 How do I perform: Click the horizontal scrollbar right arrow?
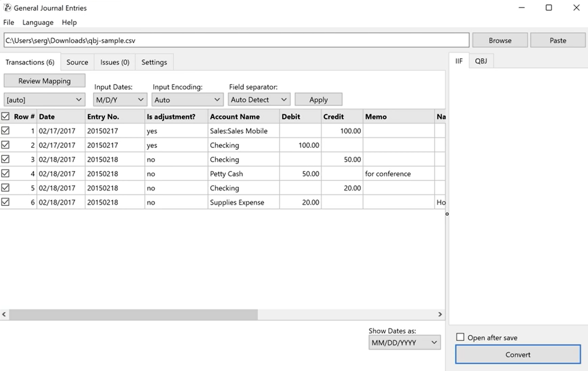[440, 314]
